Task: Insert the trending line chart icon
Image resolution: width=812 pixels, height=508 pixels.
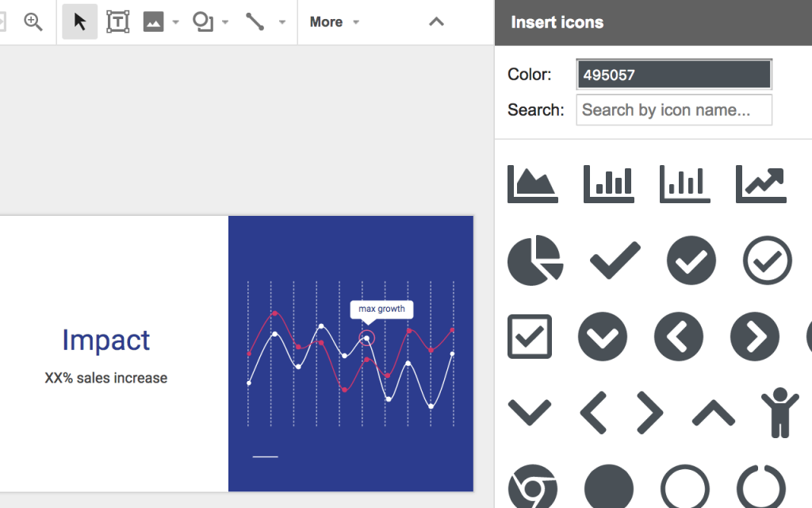Action: pyautogui.click(x=760, y=183)
